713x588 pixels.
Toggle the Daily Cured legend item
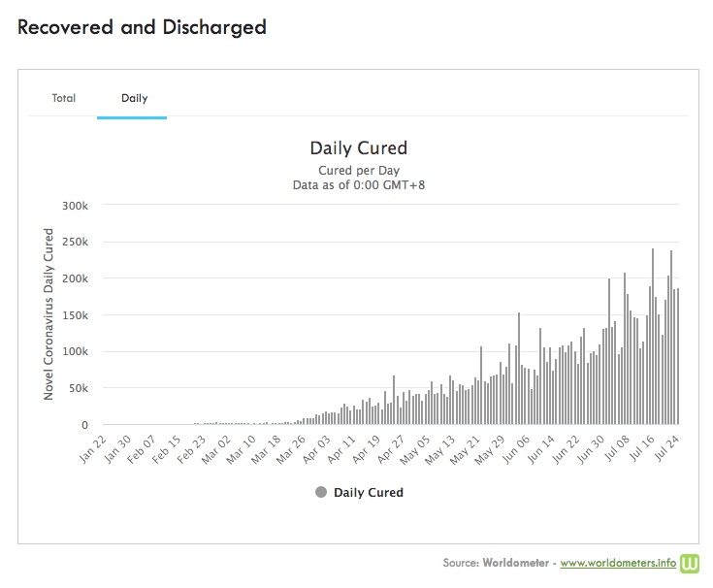pos(368,492)
